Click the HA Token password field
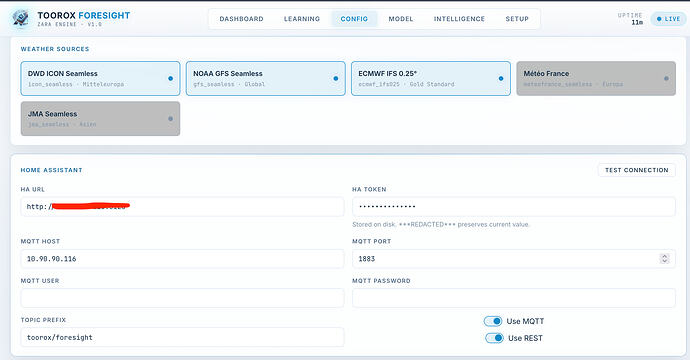The image size is (690, 360). click(x=514, y=206)
